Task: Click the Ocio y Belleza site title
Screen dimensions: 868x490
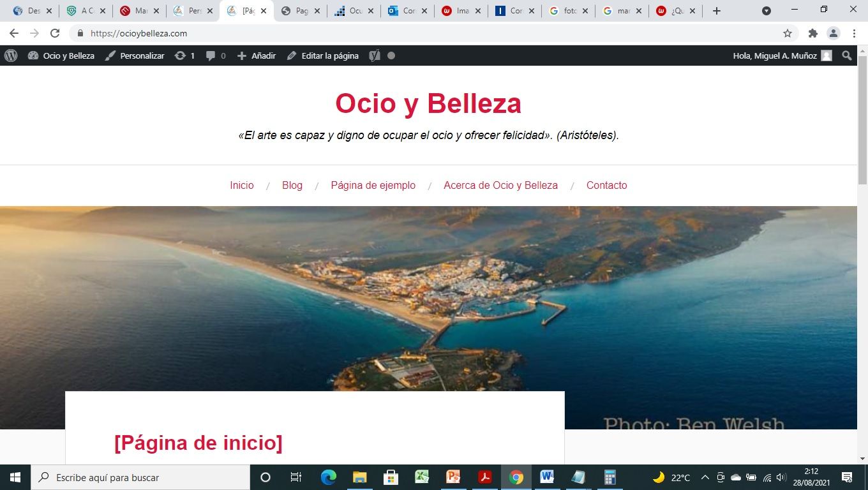Action: click(x=428, y=103)
